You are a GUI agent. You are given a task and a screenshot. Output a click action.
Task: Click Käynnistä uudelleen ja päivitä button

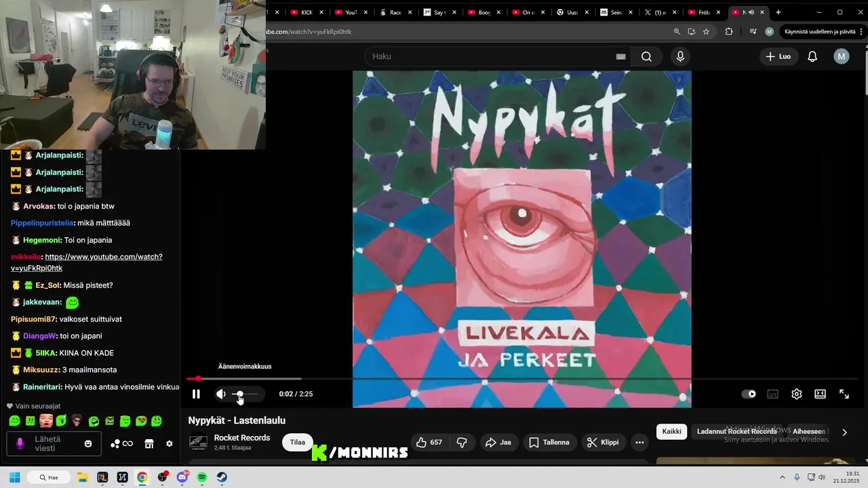click(x=820, y=32)
